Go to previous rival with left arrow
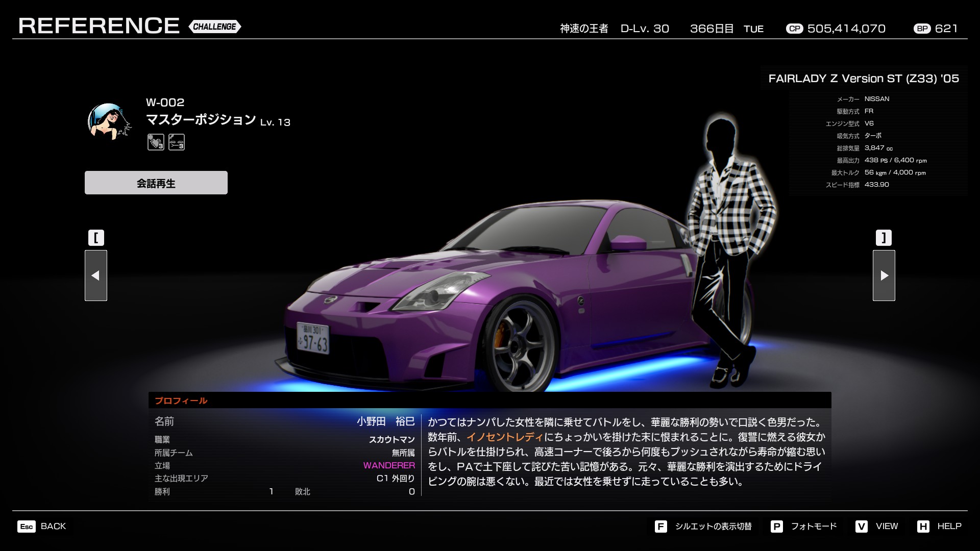 tap(96, 275)
